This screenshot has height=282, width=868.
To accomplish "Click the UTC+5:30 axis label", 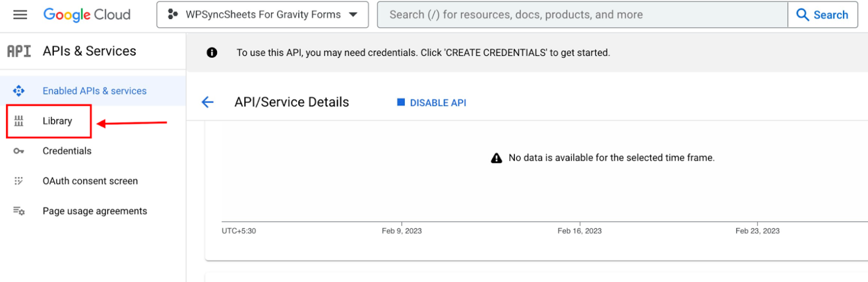I will pyautogui.click(x=239, y=230).
